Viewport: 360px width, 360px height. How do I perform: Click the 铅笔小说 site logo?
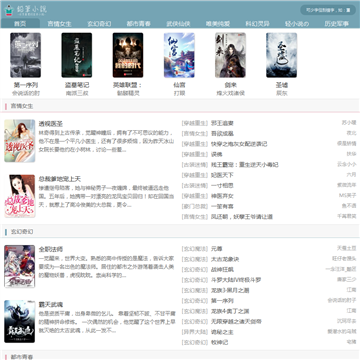pyautogui.click(x=25, y=10)
